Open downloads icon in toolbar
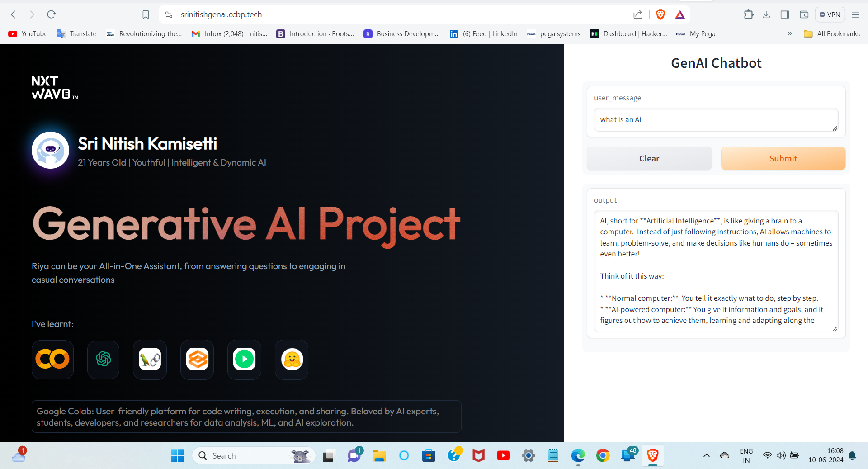Image resolution: width=868 pixels, height=469 pixels. pos(766,14)
